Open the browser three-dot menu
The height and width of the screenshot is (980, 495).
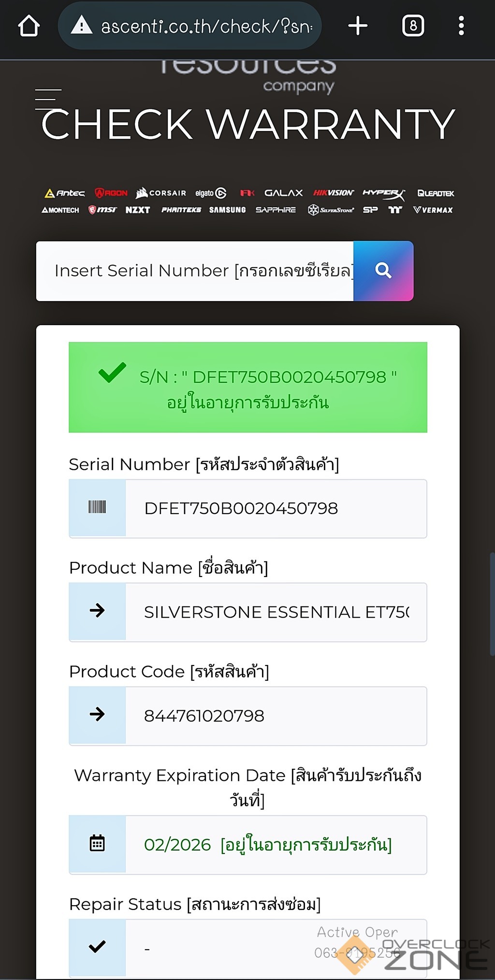tap(461, 26)
